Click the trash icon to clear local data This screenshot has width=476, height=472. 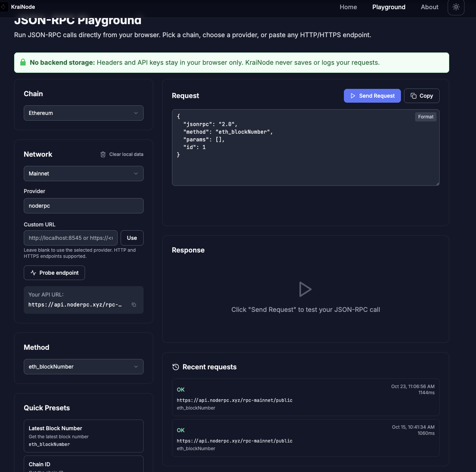coord(103,154)
